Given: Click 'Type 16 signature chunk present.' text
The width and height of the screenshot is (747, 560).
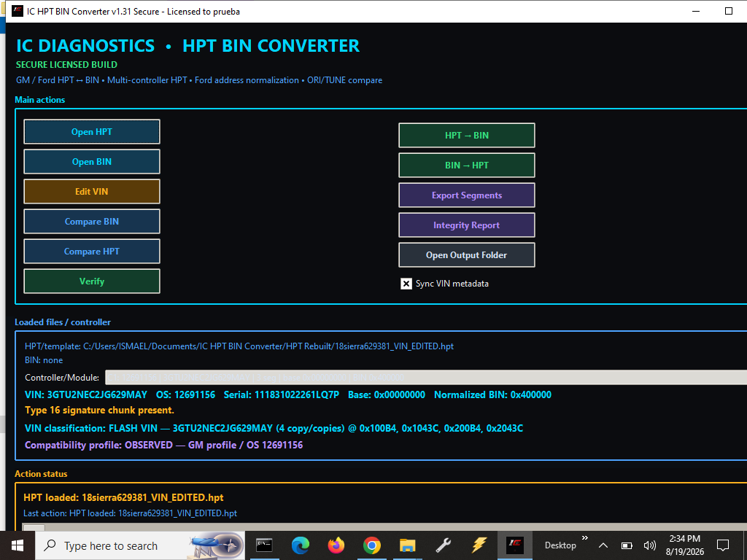Looking at the screenshot, I should [99, 410].
